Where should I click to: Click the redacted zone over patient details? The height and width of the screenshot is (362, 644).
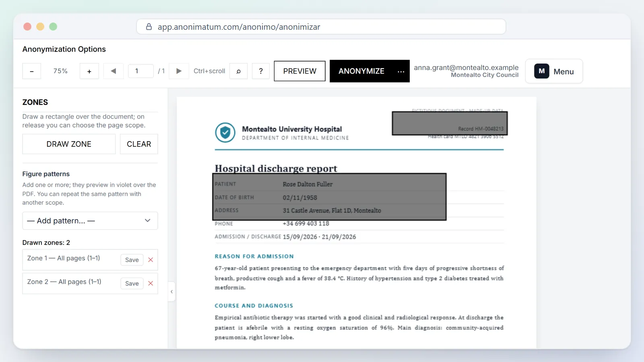tap(330, 197)
